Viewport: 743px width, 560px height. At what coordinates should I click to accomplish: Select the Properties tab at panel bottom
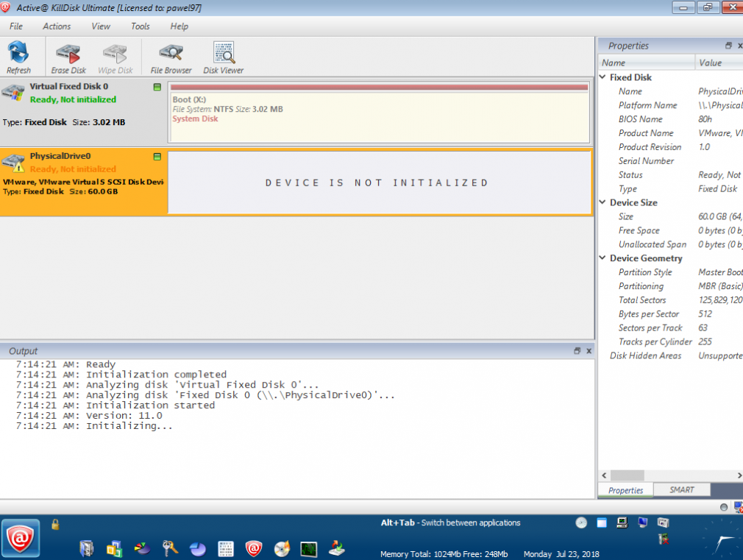pos(625,490)
